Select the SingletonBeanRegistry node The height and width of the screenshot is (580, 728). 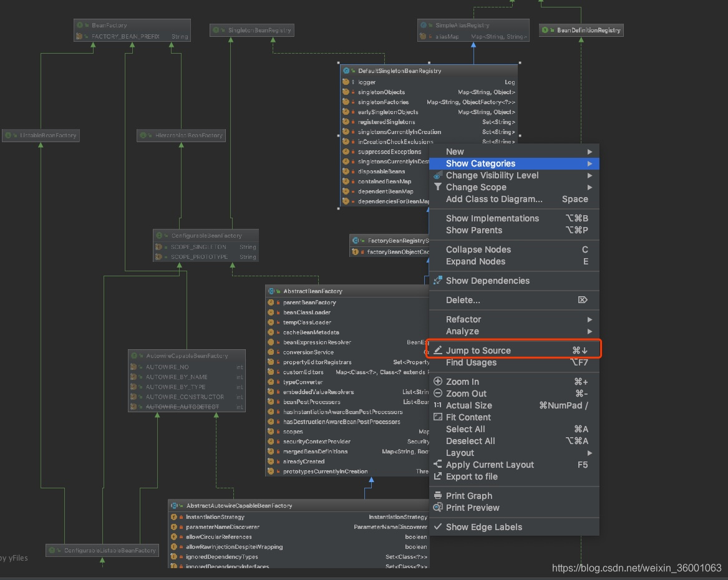[x=251, y=30]
